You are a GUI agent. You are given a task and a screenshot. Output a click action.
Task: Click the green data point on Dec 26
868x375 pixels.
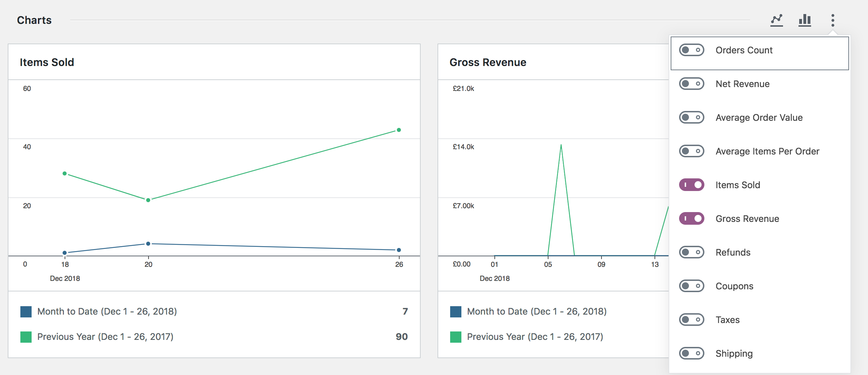click(x=399, y=130)
